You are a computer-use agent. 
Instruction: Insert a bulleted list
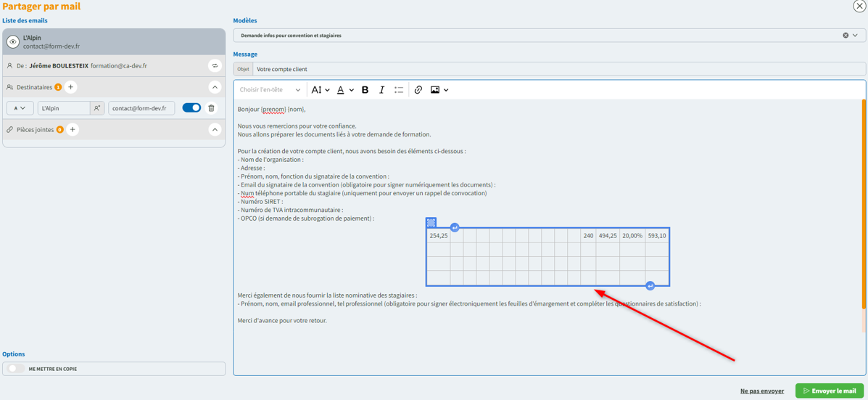pos(399,90)
